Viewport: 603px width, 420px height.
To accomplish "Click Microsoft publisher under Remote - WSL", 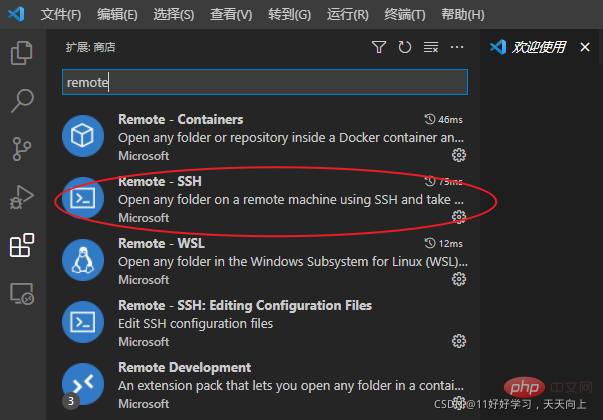I will [x=143, y=280].
